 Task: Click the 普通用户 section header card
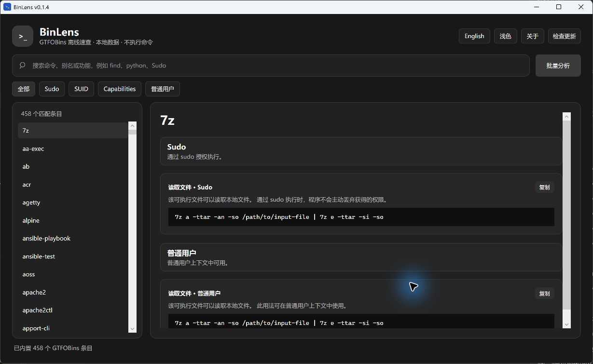tap(361, 257)
